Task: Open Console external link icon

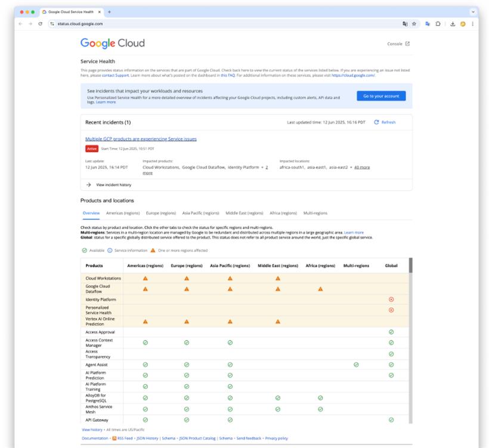Action: coord(407,44)
